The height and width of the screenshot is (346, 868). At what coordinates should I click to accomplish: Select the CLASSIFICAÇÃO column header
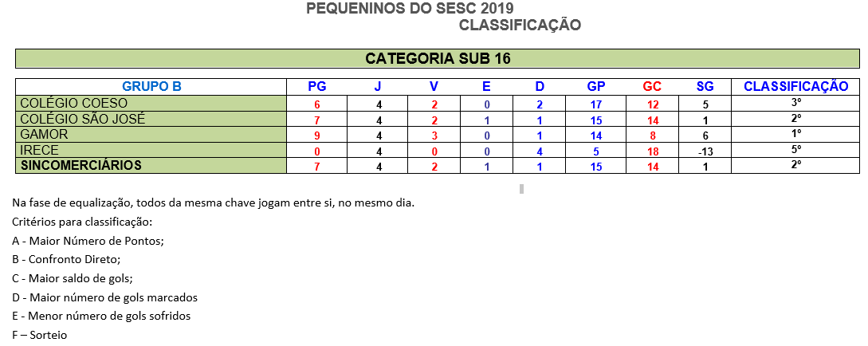795,87
